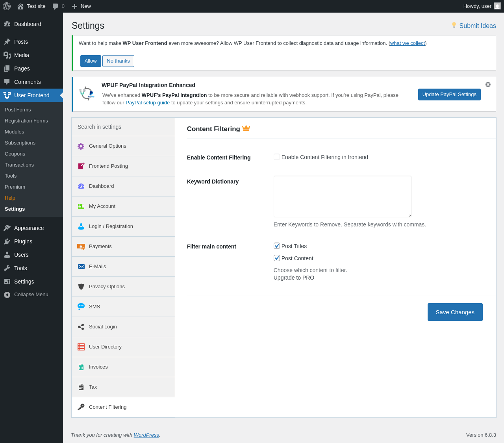Click the General Options gear icon
This screenshot has height=443, width=504.
click(x=81, y=146)
